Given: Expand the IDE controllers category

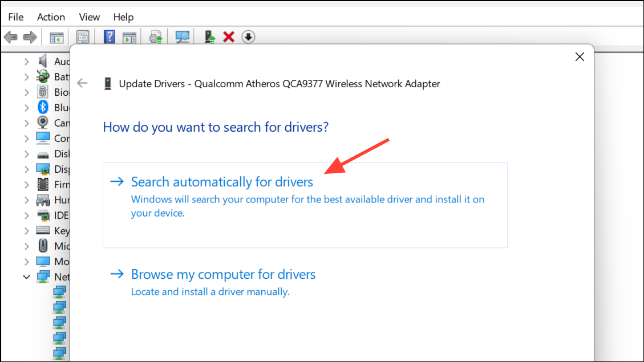Looking at the screenshot, I should click(26, 215).
